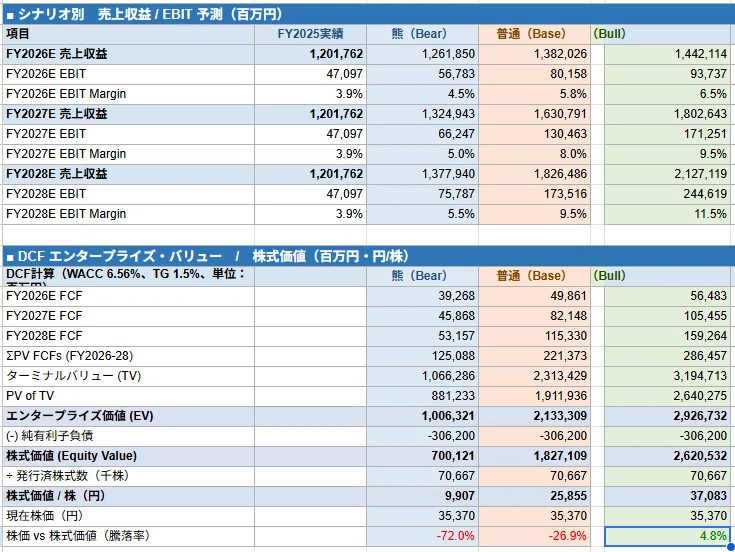
Task: Click Base FY2026E margin value 5.8%
Action: coord(573,94)
